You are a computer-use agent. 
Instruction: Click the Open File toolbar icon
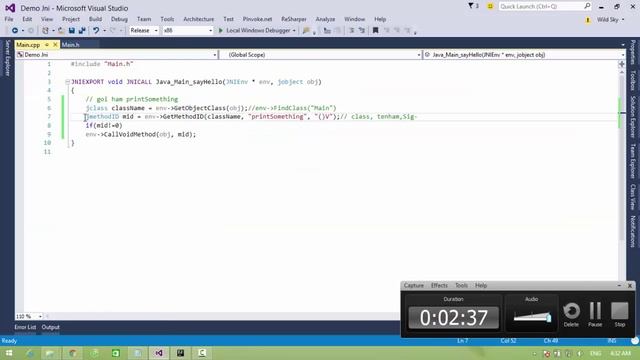(61, 31)
